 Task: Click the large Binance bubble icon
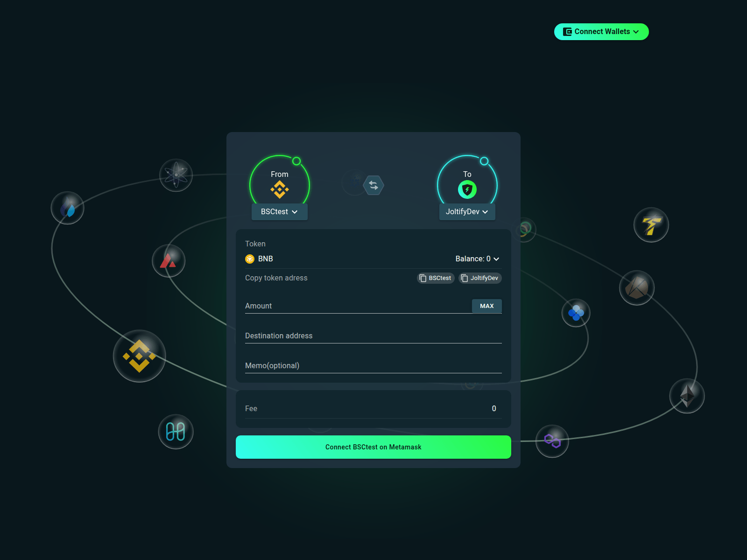(x=139, y=356)
